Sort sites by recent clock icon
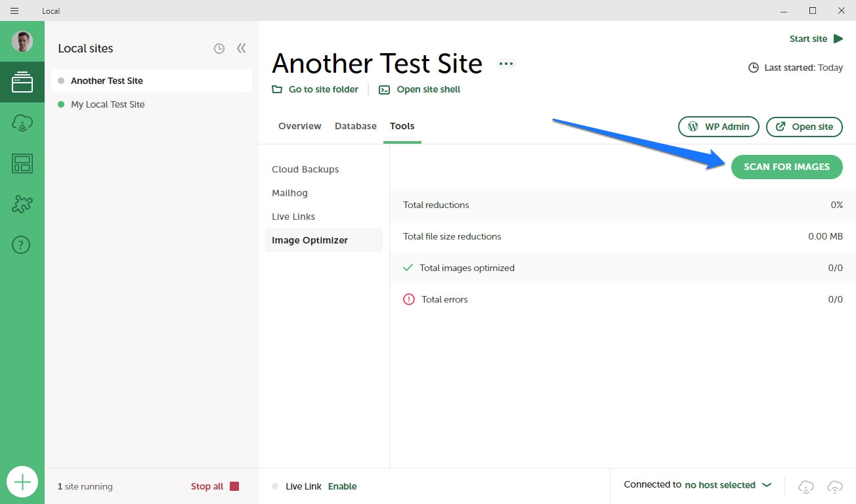The width and height of the screenshot is (856, 504). [219, 49]
